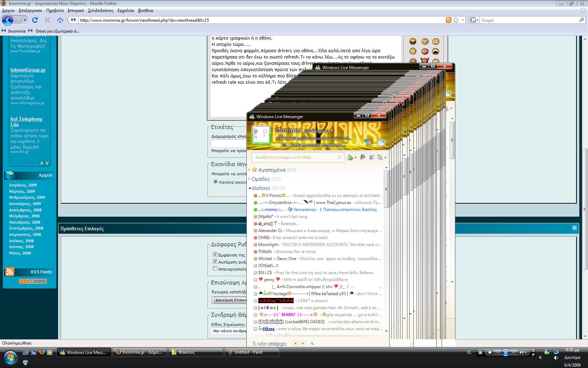Open the Ιστορικό menu

(x=76, y=11)
